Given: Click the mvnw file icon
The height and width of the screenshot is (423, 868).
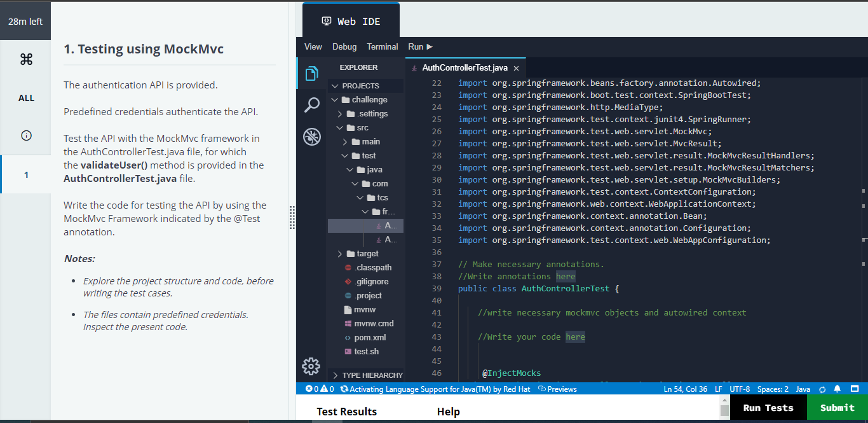Looking at the screenshot, I should [348, 310].
